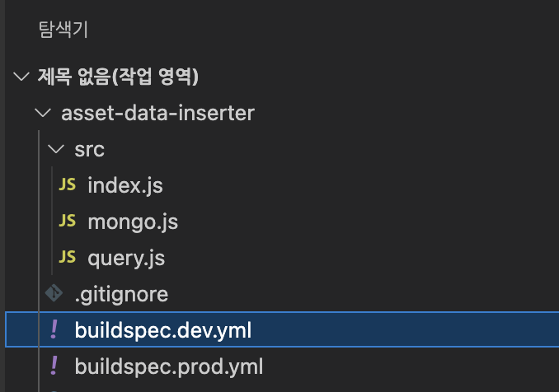Click the YAML icon beside buildspec.prod.yml
The height and width of the screenshot is (392, 559).
click(54, 365)
